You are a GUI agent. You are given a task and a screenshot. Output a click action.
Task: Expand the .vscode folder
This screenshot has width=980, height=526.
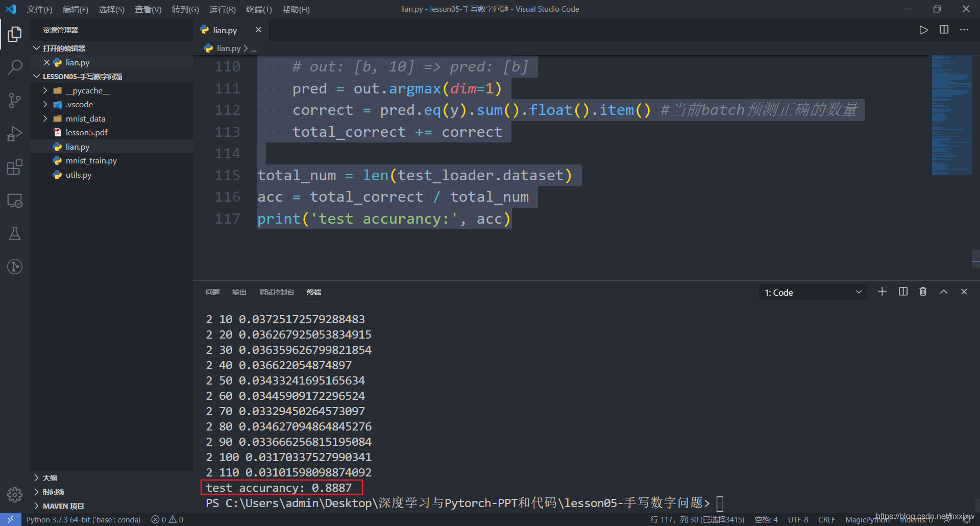(x=45, y=104)
